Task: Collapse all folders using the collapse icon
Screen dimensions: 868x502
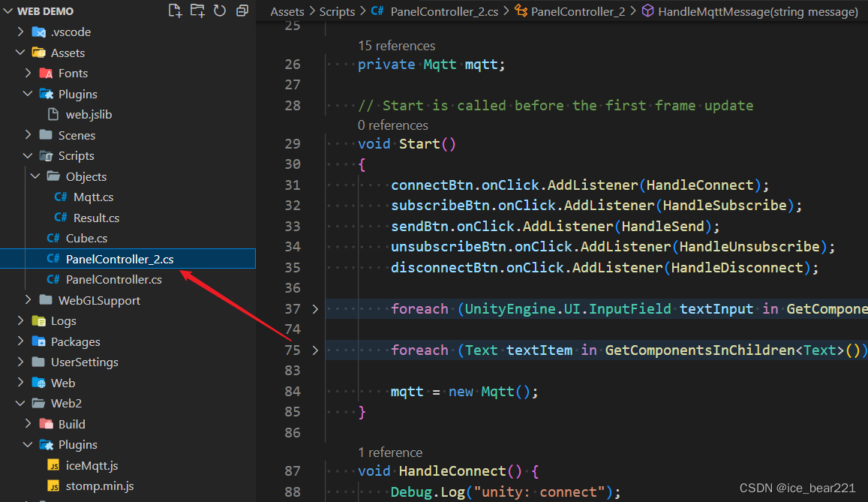Action: [242, 11]
